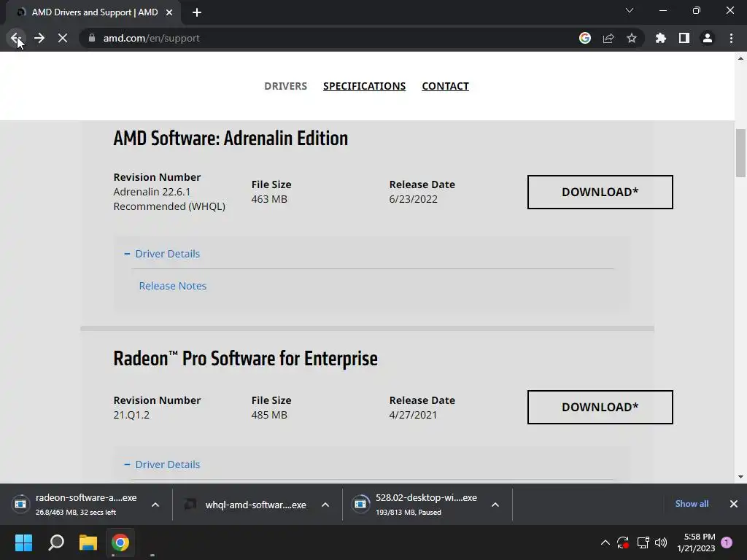Open the Chrome profile icon
Image resolution: width=747 pixels, height=560 pixels.
coord(708,38)
